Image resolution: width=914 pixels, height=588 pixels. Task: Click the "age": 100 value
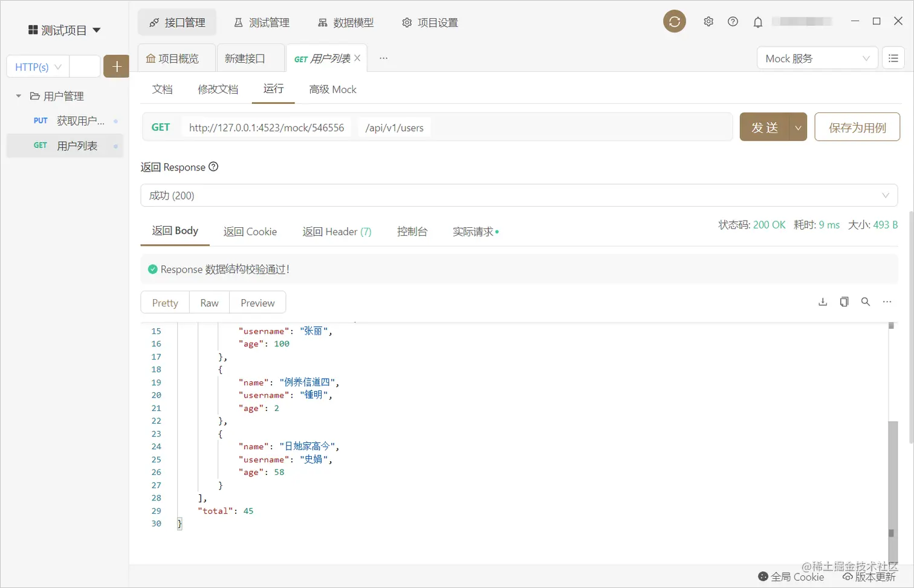pos(282,344)
